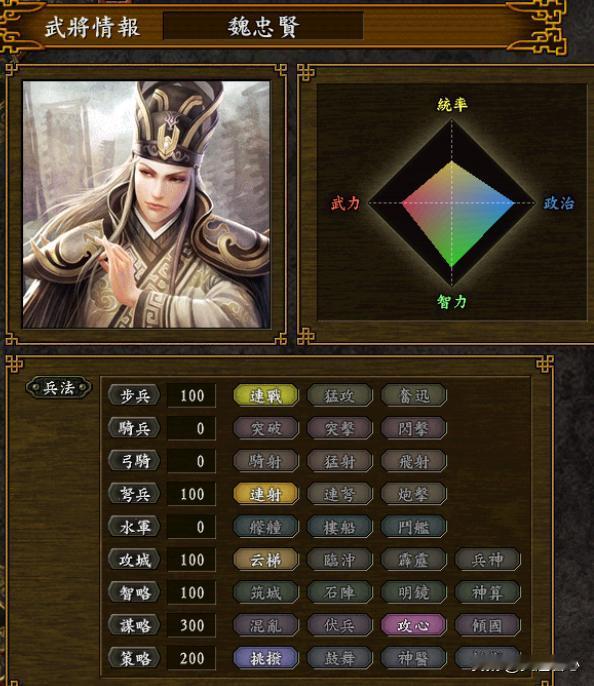Click the 謀略 experience value 300
Image resolution: width=594 pixels, height=686 pixels.
pyautogui.click(x=192, y=625)
